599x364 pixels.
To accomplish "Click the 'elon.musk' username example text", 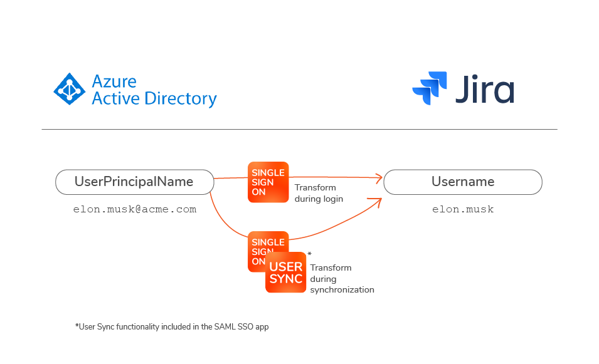I will pos(463,209).
